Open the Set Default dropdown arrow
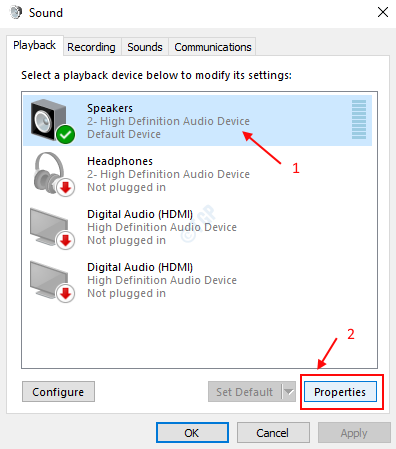Screen dimensions: 396x449 pos(289,392)
